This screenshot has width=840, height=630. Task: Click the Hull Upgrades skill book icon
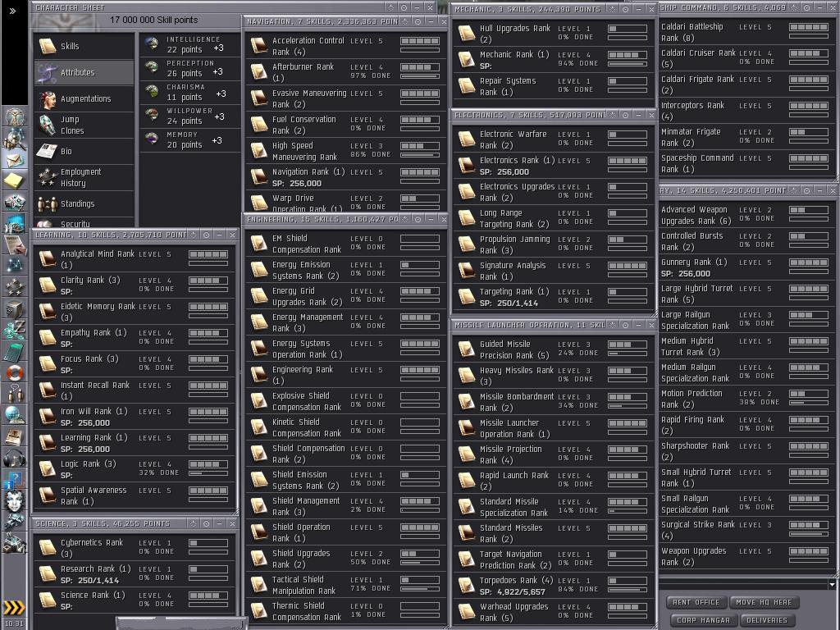pyautogui.click(x=467, y=33)
